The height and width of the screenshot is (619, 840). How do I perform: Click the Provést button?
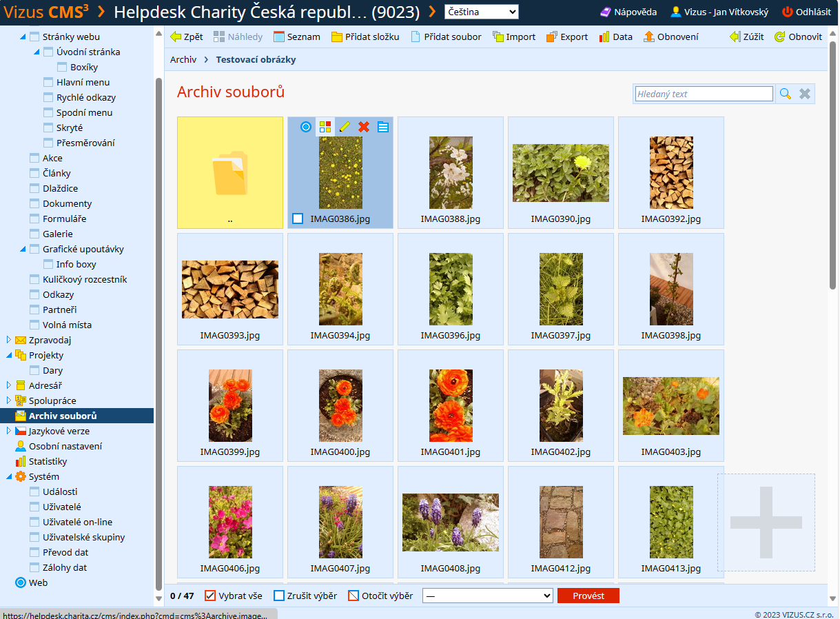[588, 596]
